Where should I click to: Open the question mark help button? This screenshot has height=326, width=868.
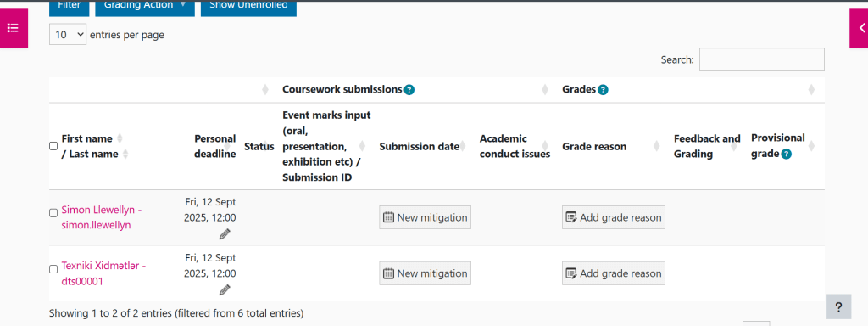pyautogui.click(x=838, y=306)
